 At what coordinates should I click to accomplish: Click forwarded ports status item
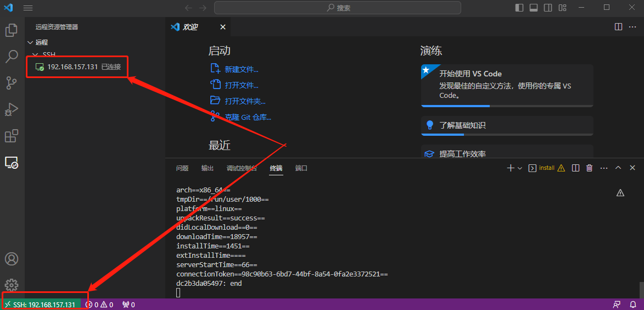(128, 305)
